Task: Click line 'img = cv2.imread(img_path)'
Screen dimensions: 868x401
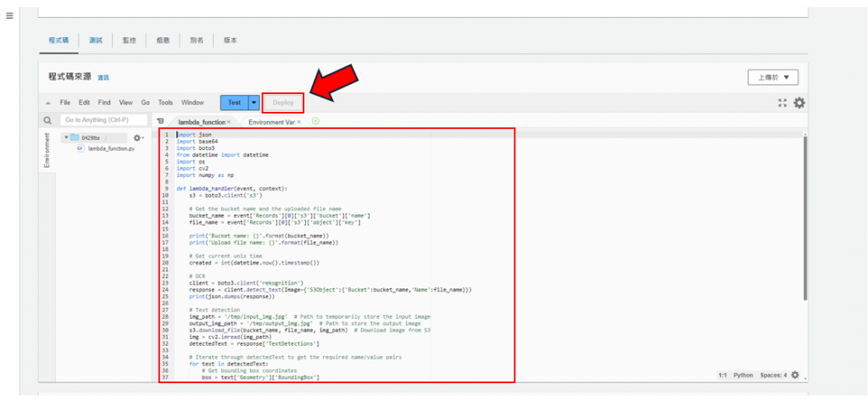Action: click(231, 337)
